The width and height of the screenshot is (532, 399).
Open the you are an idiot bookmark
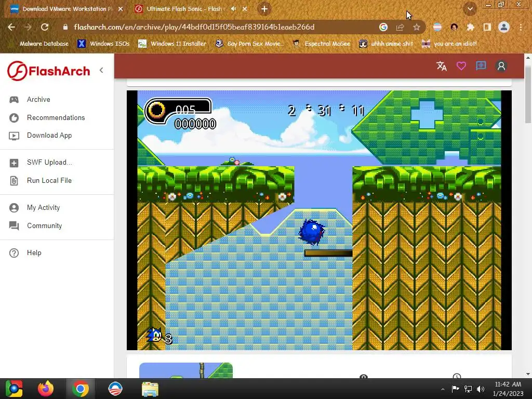point(449,44)
